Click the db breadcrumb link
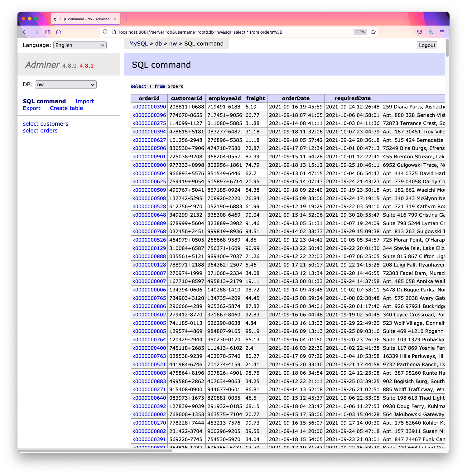Image resolution: width=467 pixels, height=476 pixels. tap(159, 44)
